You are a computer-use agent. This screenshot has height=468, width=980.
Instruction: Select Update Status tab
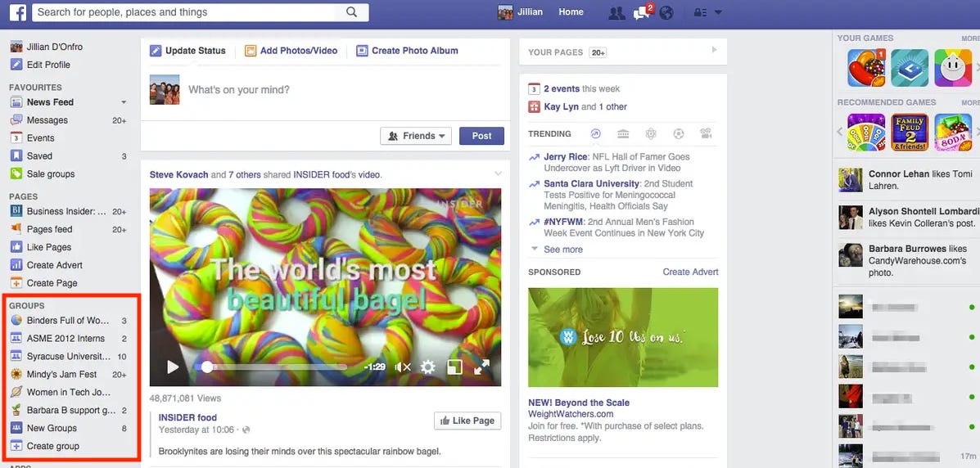tap(187, 51)
